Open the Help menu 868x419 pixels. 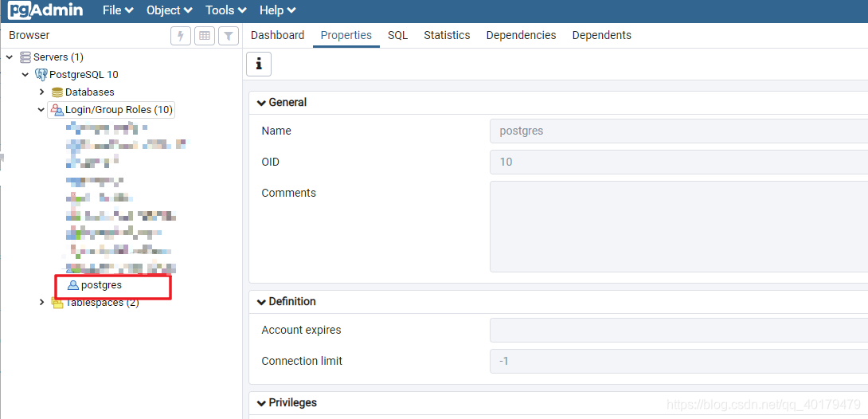tap(278, 10)
